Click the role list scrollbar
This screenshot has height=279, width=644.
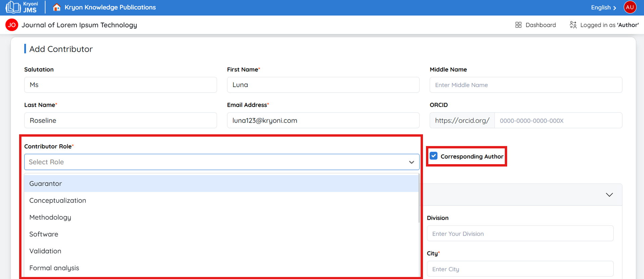point(419,199)
